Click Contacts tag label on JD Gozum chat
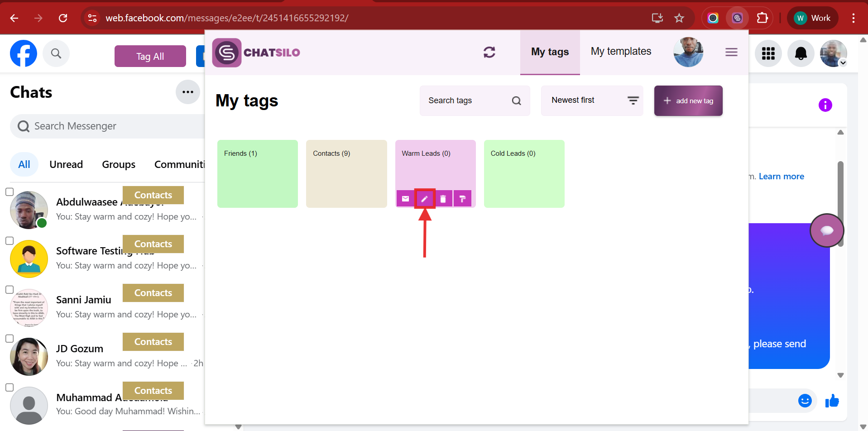 pos(153,342)
